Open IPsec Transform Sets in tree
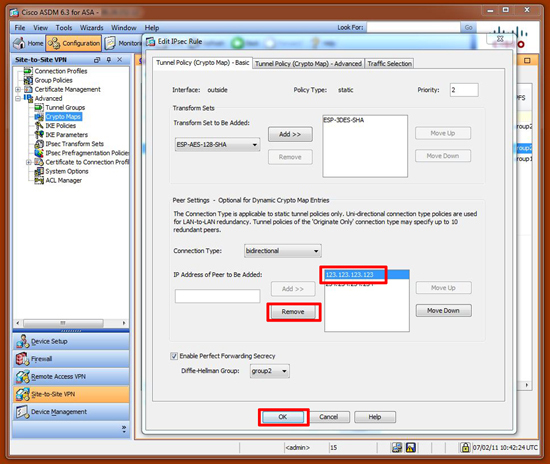 pyautogui.click(x=69, y=144)
